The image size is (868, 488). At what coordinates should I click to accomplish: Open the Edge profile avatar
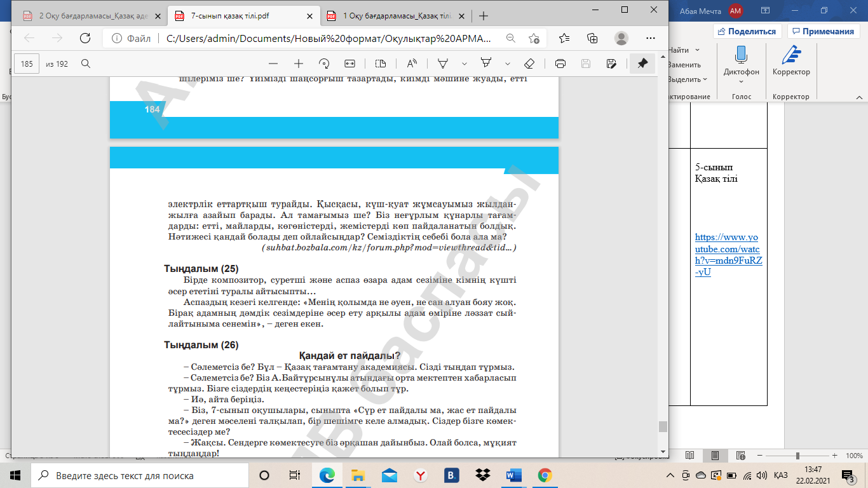tap(621, 38)
